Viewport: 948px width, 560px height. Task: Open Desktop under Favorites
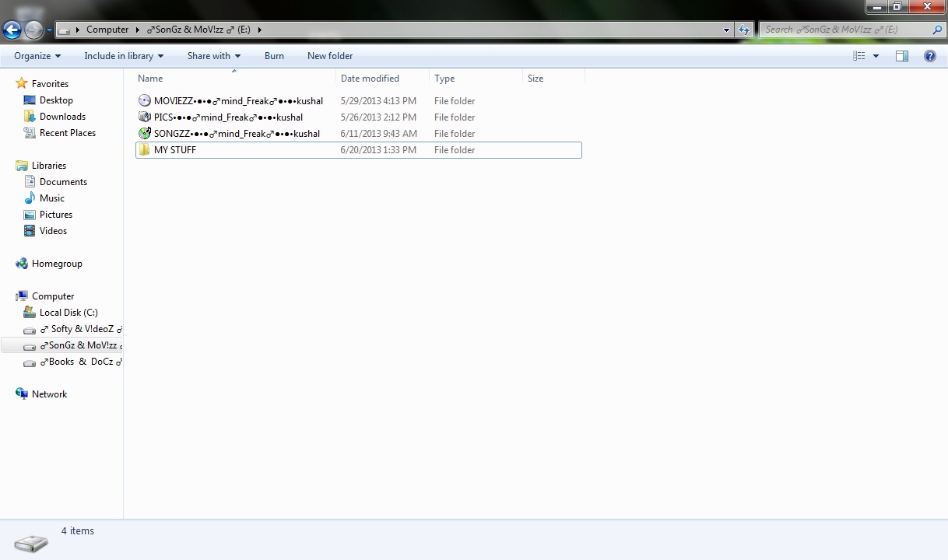click(x=56, y=100)
